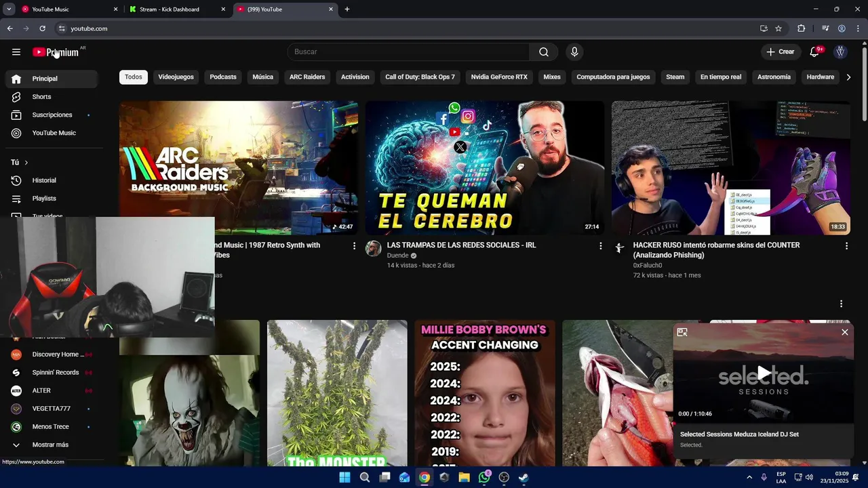Open Shorts shelf options menu
Image resolution: width=868 pixels, height=488 pixels.
(x=841, y=304)
